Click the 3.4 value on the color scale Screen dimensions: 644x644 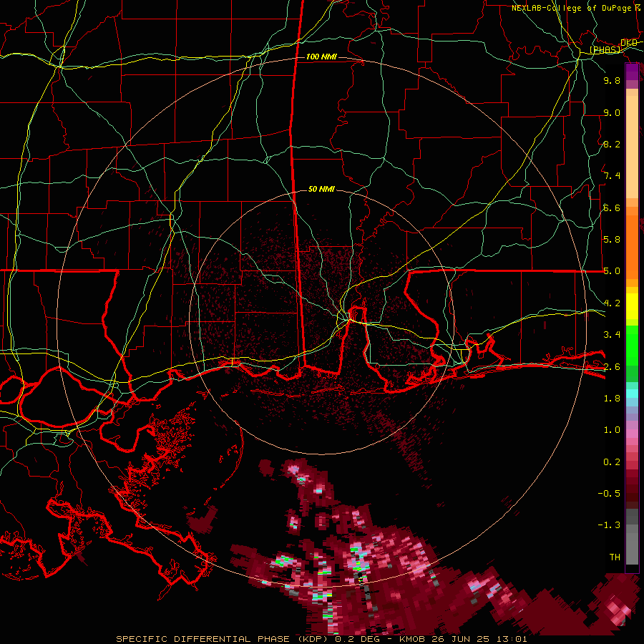tap(612, 335)
